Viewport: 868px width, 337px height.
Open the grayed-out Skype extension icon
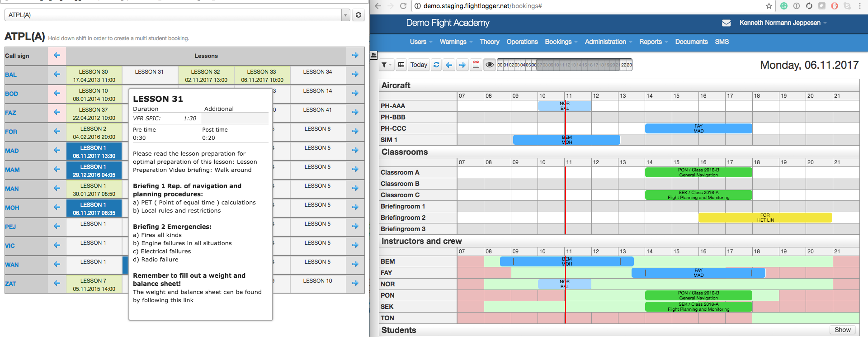[x=847, y=6]
